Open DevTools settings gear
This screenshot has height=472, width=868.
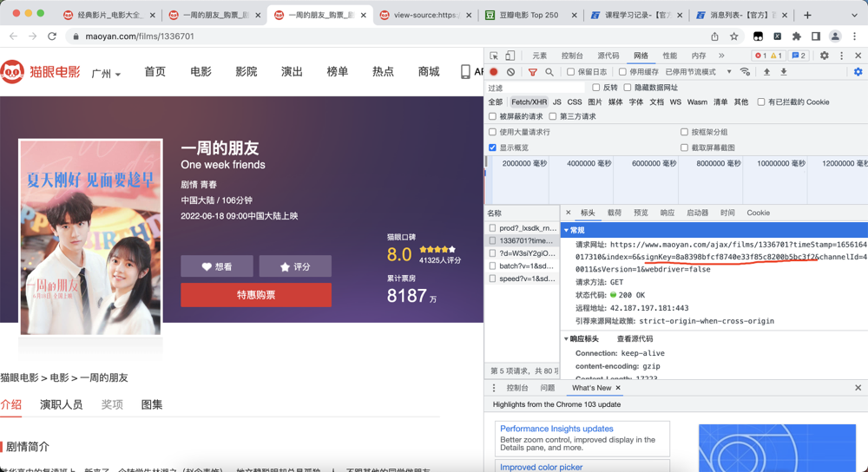pos(825,56)
